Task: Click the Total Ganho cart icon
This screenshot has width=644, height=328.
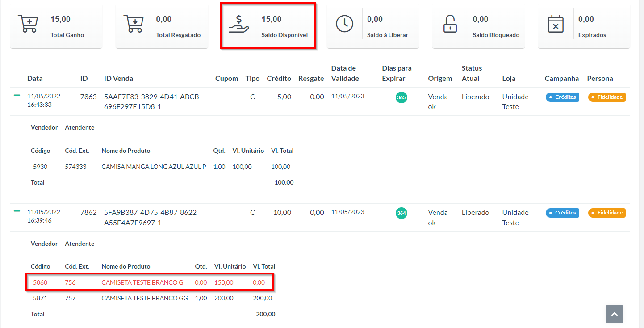Action: pos(28,24)
